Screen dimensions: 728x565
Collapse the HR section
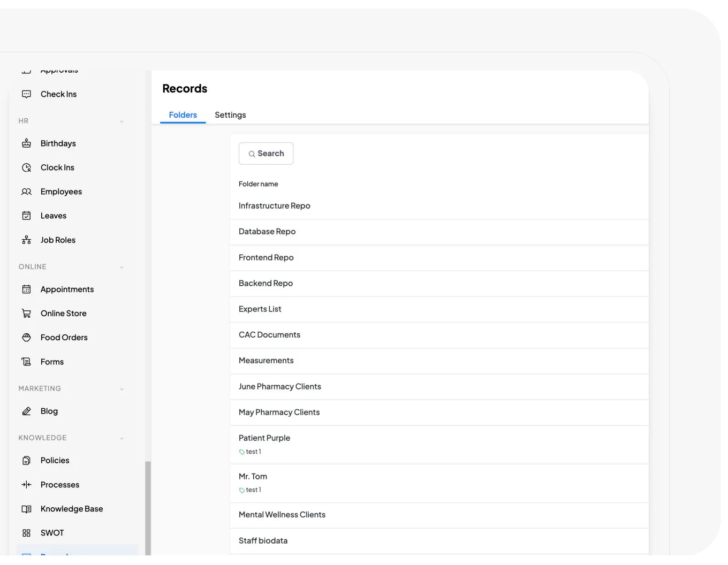click(122, 121)
